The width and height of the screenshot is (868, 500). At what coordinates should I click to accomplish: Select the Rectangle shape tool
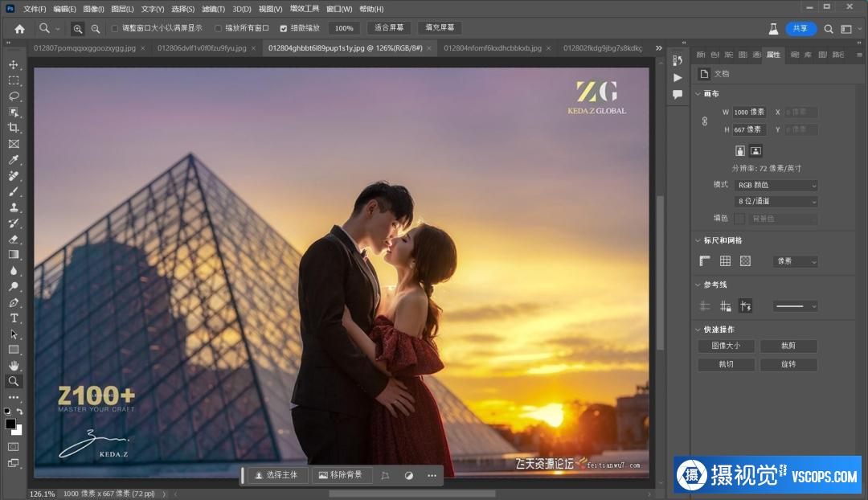tap(14, 350)
